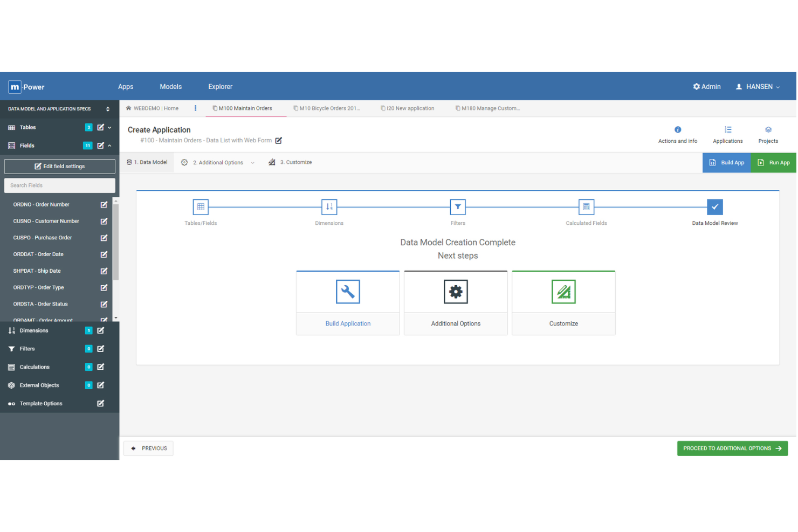Open the Models menu

click(x=170, y=86)
